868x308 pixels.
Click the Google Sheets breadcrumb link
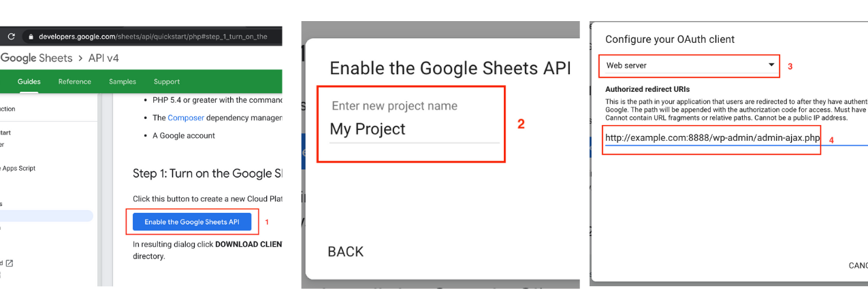[37, 58]
